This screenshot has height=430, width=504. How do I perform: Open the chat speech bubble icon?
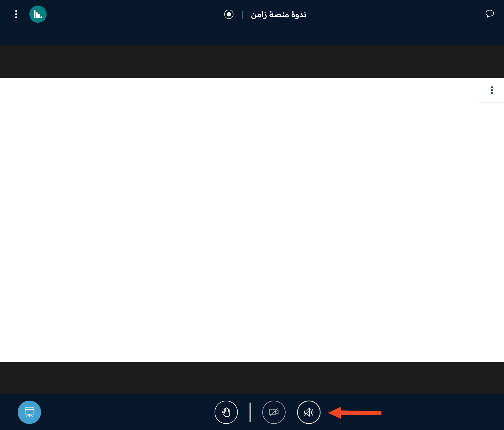(490, 14)
